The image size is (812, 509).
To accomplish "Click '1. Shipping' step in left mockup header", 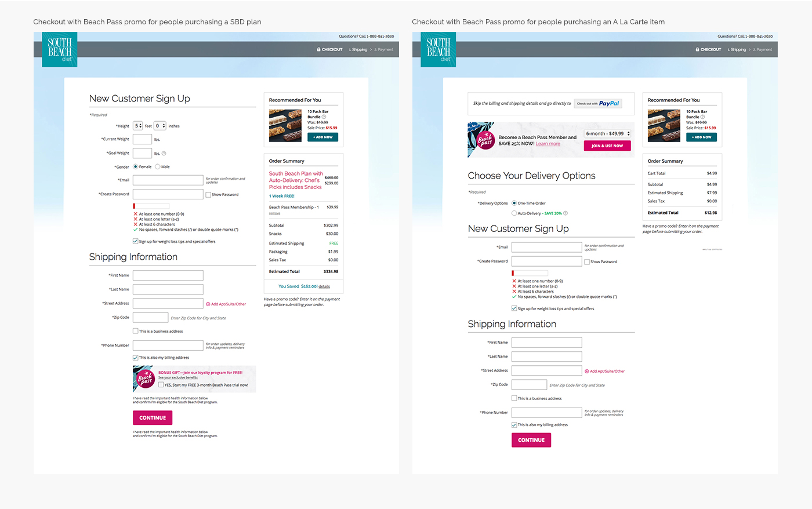I will point(358,49).
